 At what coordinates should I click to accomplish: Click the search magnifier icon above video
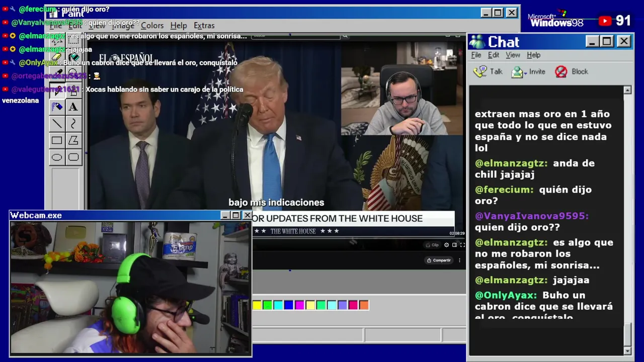pyautogui.click(x=345, y=36)
